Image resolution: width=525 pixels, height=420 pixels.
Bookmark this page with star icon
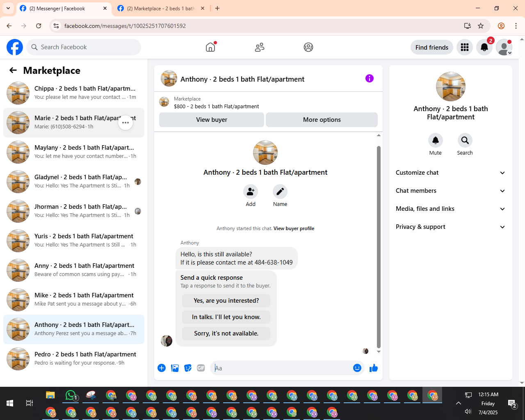(481, 26)
